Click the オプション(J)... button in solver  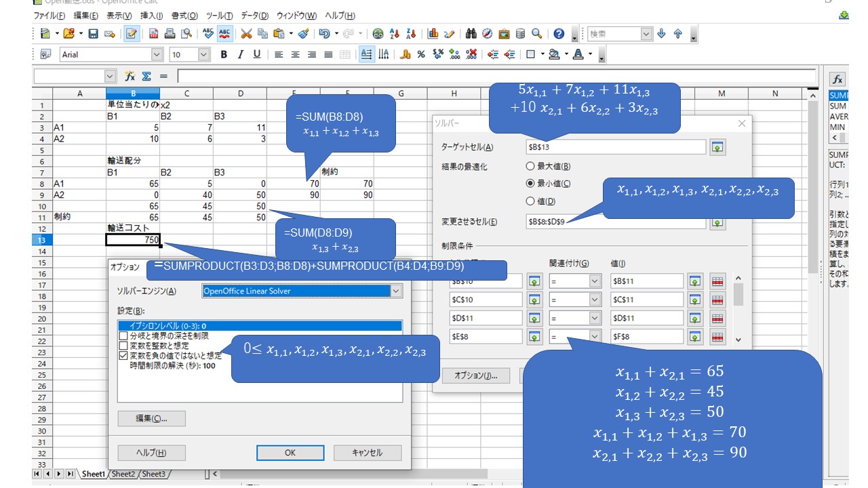tap(476, 375)
